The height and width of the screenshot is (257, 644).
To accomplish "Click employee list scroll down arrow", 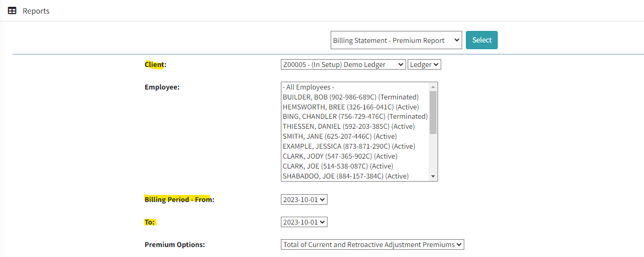I will pos(433,176).
